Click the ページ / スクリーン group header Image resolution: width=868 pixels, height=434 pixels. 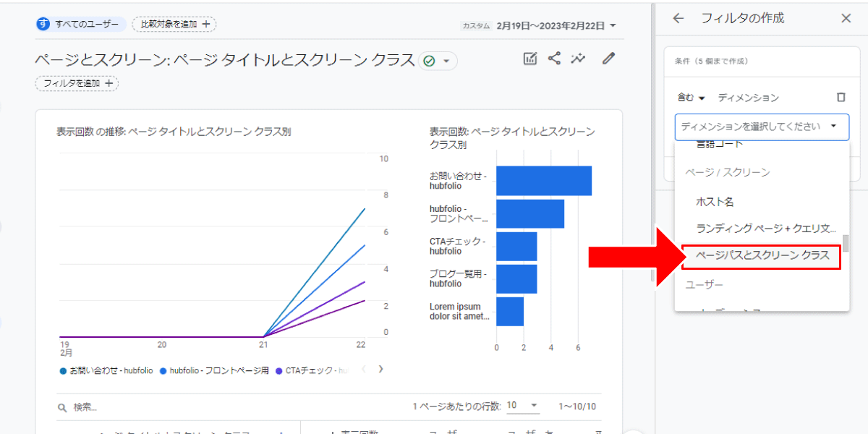click(727, 173)
